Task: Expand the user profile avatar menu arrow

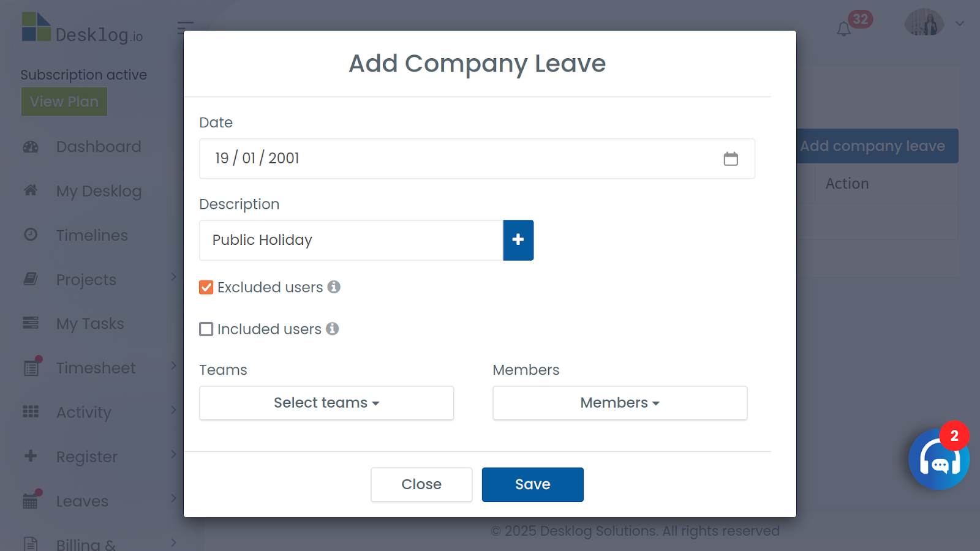Action: click(960, 24)
